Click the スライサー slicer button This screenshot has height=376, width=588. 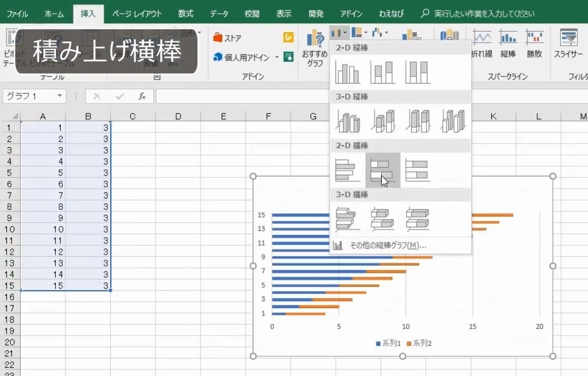pyautogui.click(x=568, y=44)
